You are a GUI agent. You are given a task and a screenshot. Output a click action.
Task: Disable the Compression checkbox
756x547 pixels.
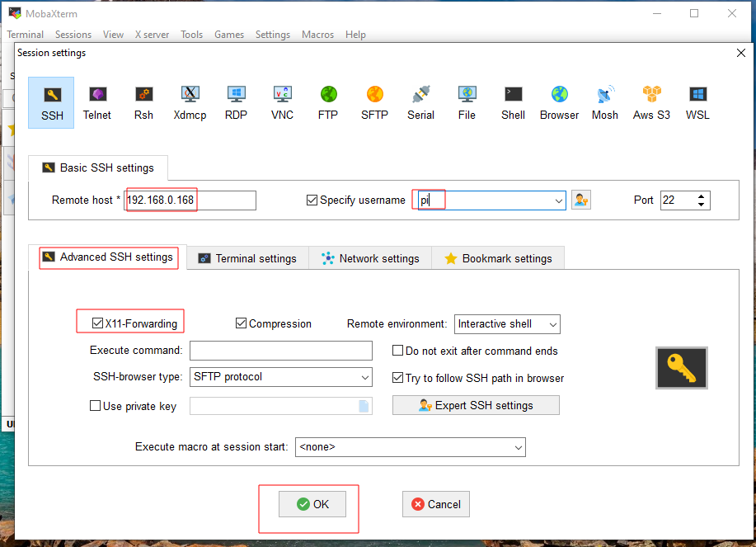(x=241, y=323)
